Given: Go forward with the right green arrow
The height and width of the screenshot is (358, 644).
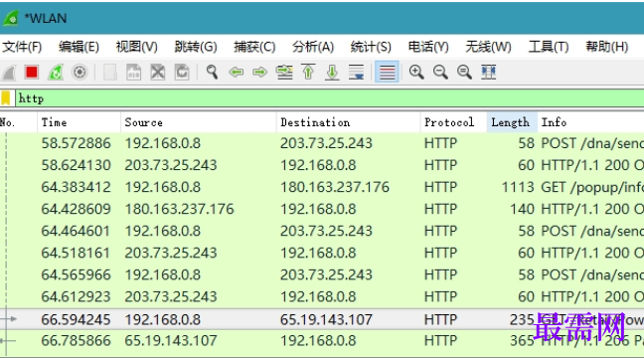Looking at the screenshot, I should pyautogui.click(x=259, y=73).
